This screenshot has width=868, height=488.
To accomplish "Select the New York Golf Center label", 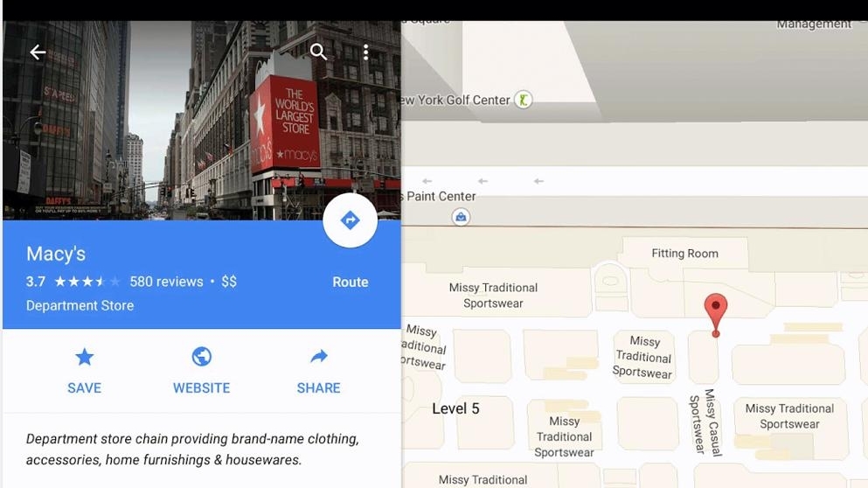I will coord(455,101).
